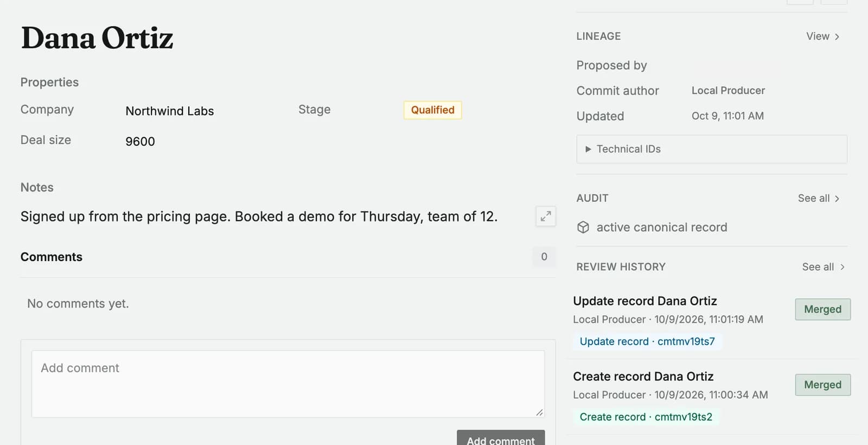Open the Create record Dana Ortiz review
868x445 pixels.
(x=643, y=377)
